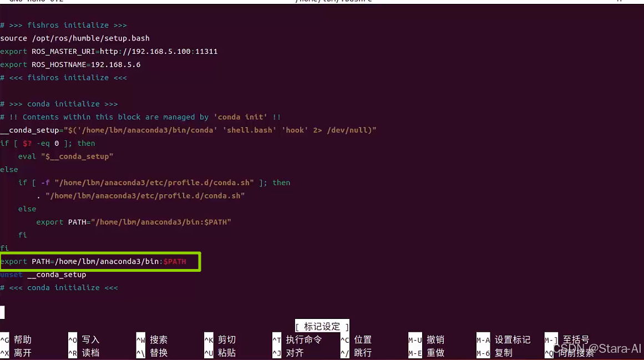The image size is (644, 360).
Task: Click the ^X 离开 exit shortcut
Action: 16,353
